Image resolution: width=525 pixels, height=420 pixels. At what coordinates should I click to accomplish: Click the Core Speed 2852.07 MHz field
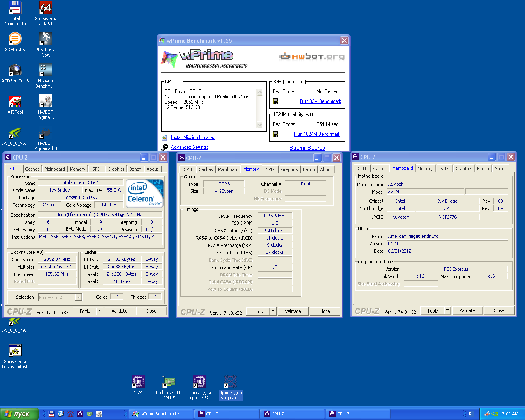coord(57,259)
